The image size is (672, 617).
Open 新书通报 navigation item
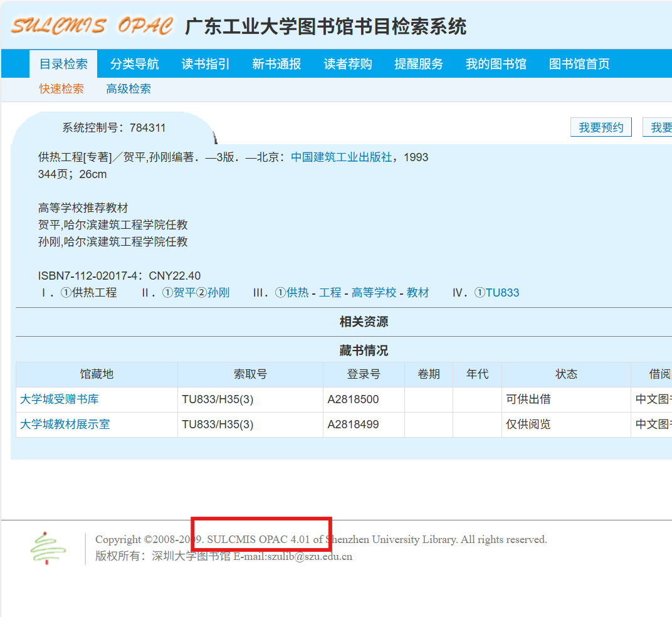(276, 64)
